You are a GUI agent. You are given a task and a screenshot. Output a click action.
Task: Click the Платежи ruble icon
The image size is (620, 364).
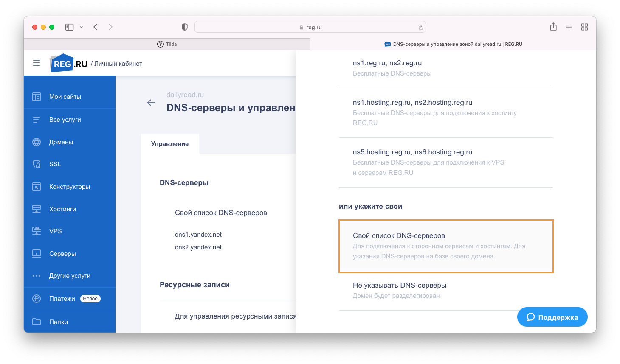pos(37,299)
